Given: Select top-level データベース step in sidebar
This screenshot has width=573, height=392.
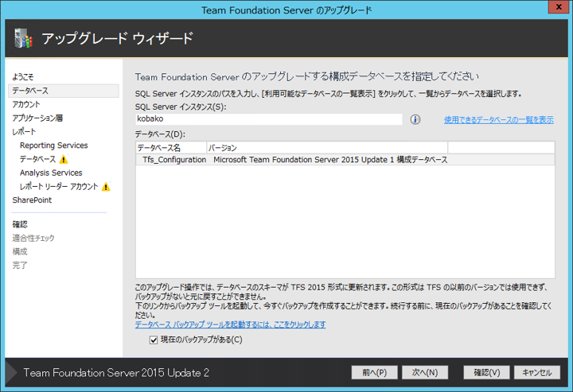Looking at the screenshot, I should pyautogui.click(x=64, y=91).
